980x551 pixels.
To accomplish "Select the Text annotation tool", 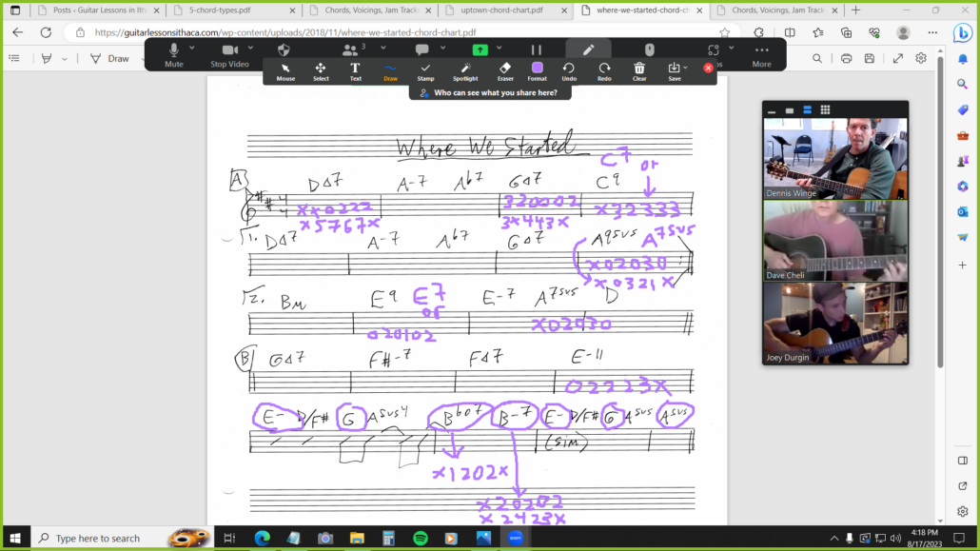I will (x=355, y=70).
